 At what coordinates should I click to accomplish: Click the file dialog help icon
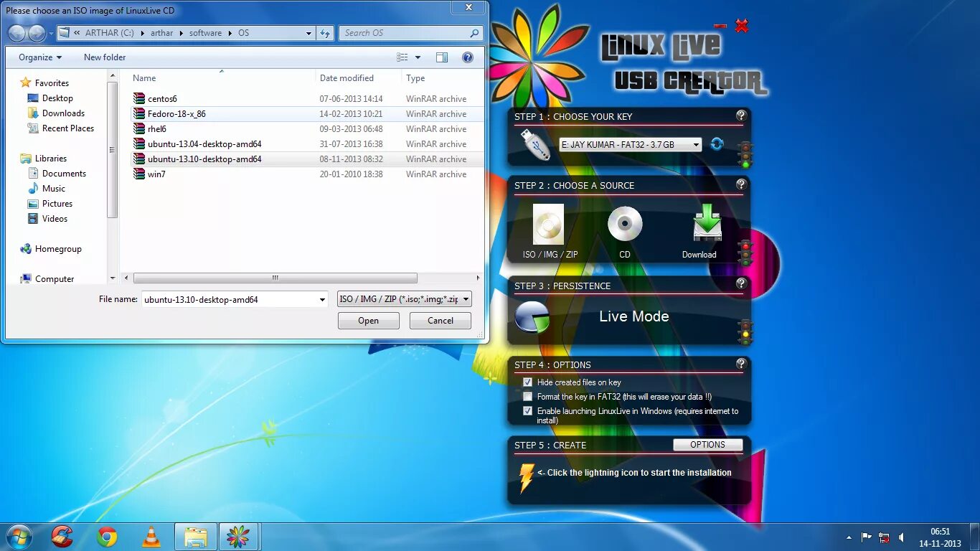pyautogui.click(x=468, y=57)
